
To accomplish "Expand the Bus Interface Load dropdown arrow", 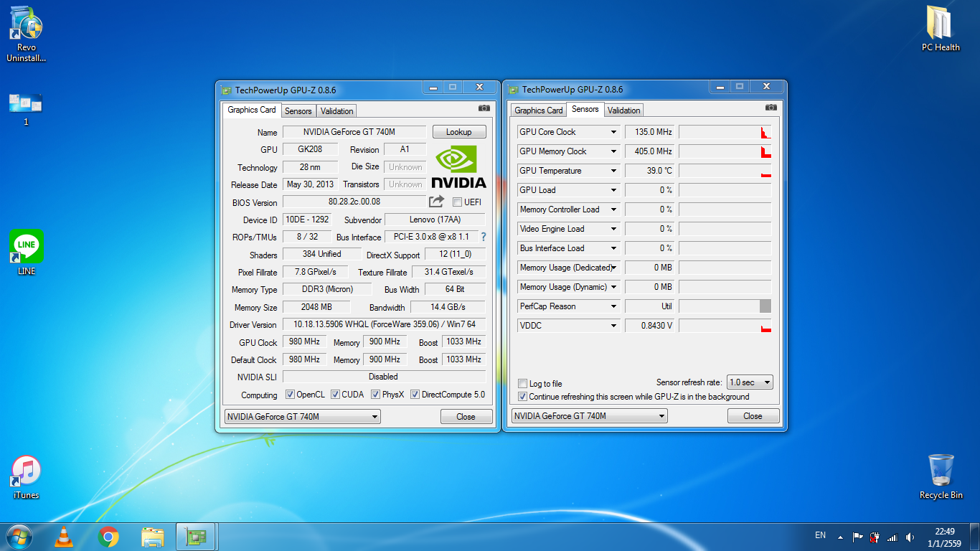I will tap(614, 248).
